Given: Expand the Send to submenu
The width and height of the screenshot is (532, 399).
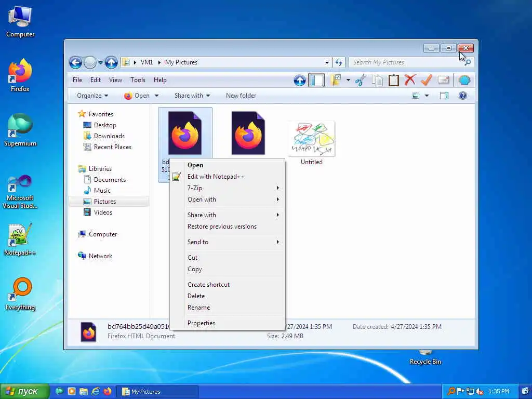Looking at the screenshot, I should [x=228, y=242].
